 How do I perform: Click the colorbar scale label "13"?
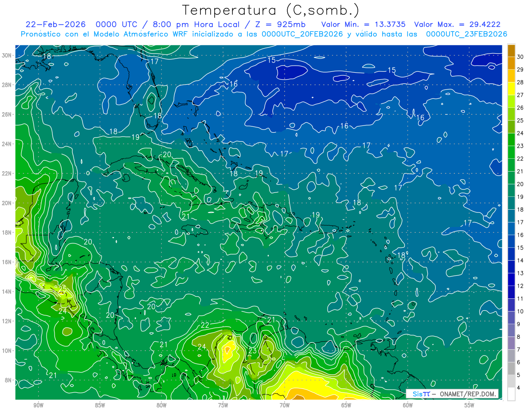tap(520, 273)
